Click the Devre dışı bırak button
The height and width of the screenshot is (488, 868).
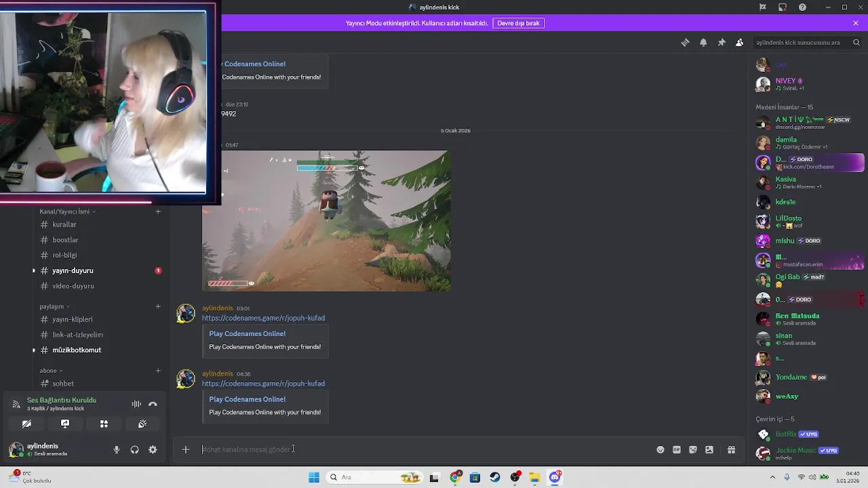519,23
